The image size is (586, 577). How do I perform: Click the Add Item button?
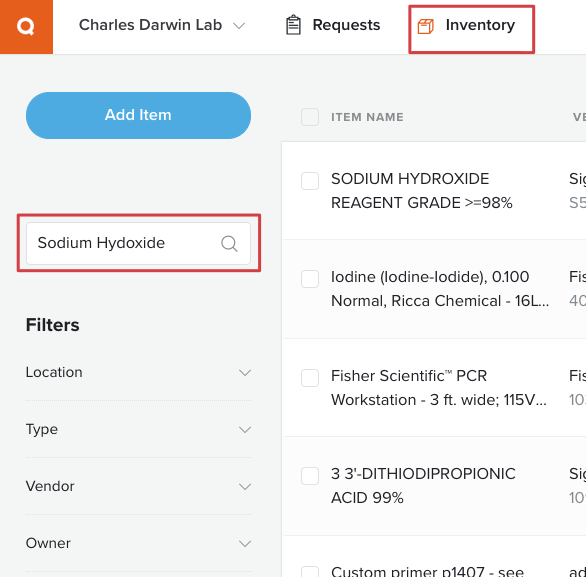138,115
